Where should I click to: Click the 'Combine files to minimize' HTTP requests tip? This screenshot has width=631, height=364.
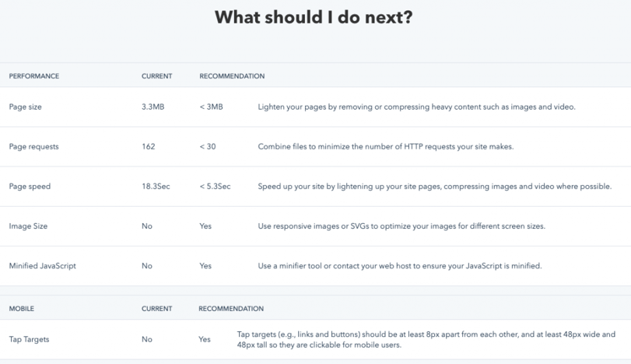pyautogui.click(x=386, y=146)
